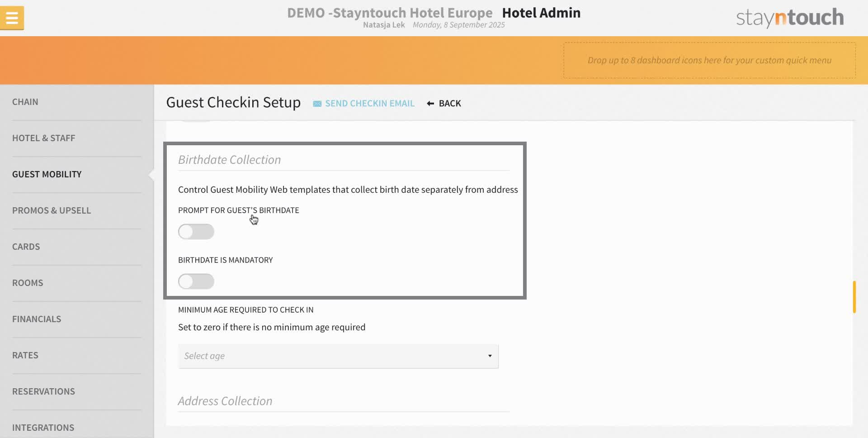868x438 pixels.
Task: Open the hamburger navigation menu
Action: [x=12, y=18]
